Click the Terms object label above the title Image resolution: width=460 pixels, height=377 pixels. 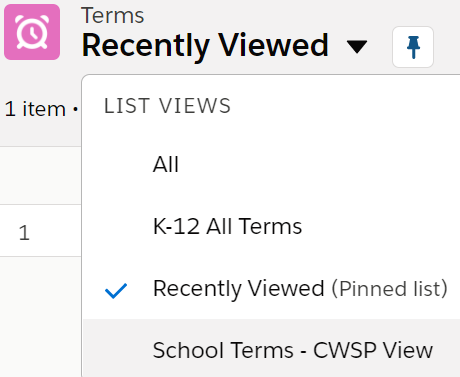(113, 16)
